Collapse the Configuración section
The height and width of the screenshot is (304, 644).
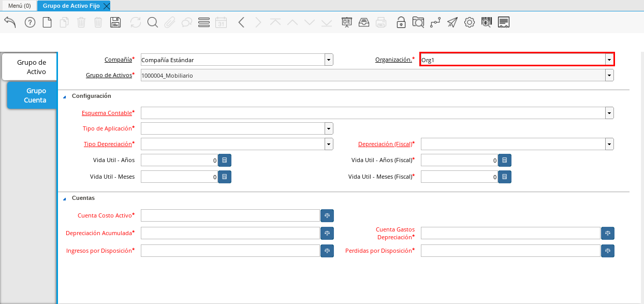[65, 96]
